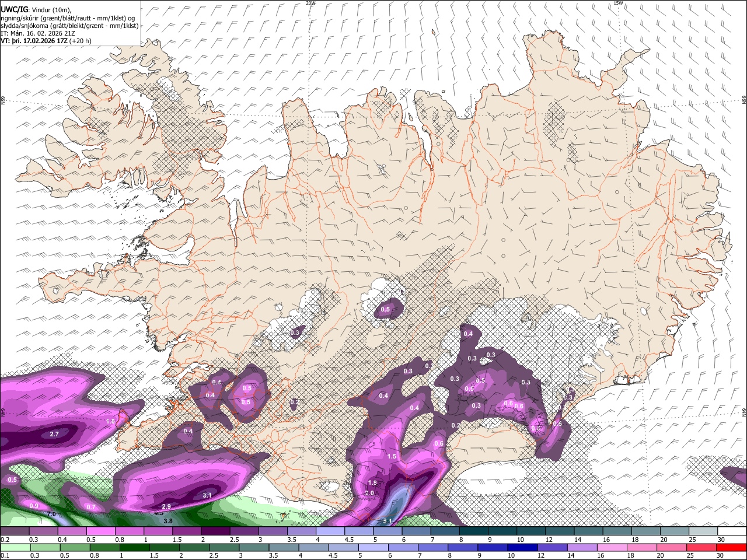Click the 0.9 precipitation value on the map
The width and height of the screenshot is (747, 560).
(34, 506)
